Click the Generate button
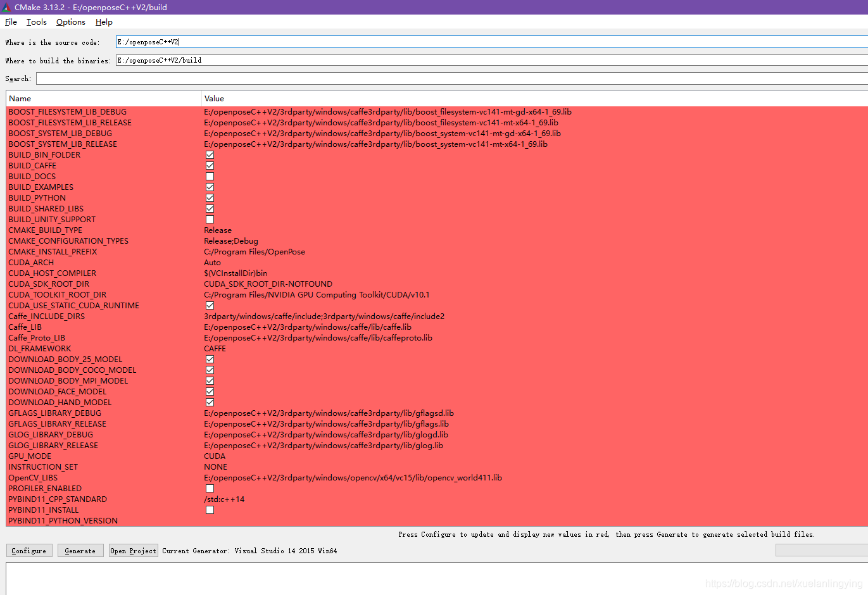 (80, 551)
